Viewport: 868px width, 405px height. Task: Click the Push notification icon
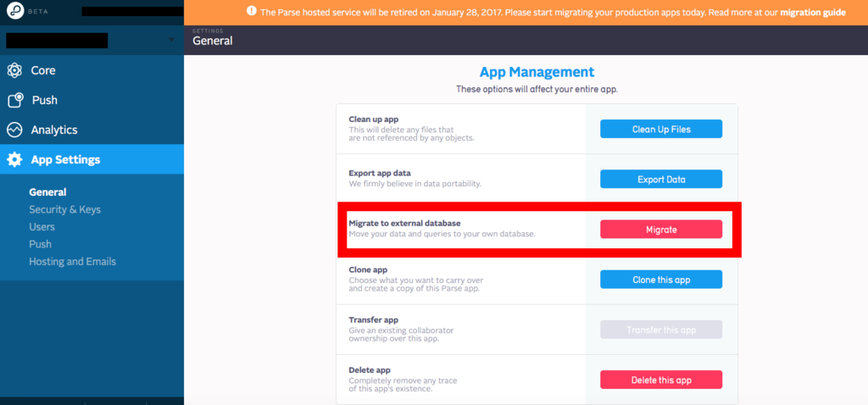click(x=15, y=100)
